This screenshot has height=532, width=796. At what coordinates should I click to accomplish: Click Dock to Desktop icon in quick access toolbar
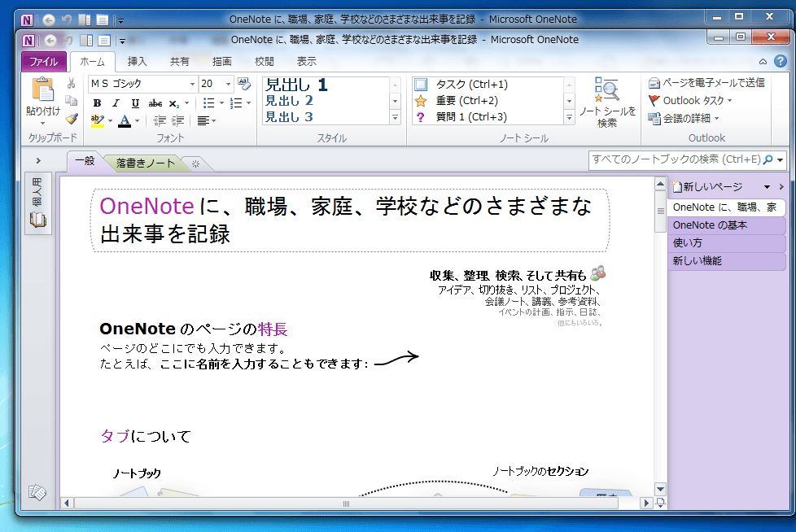pos(87,40)
